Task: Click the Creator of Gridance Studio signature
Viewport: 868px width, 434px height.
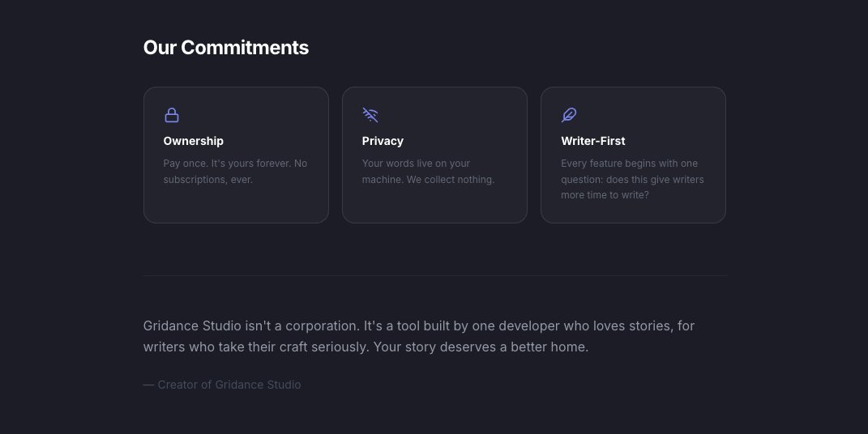Action: [x=222, y=385]
